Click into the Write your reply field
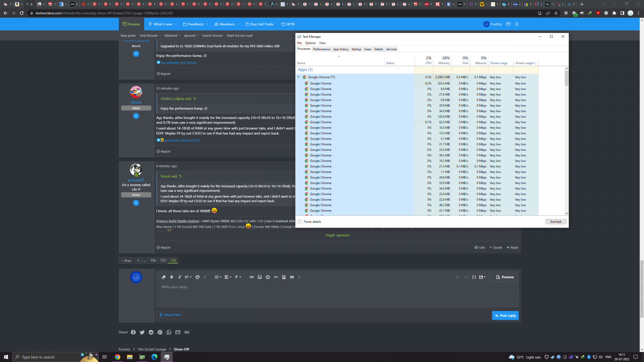 point(337,295)
